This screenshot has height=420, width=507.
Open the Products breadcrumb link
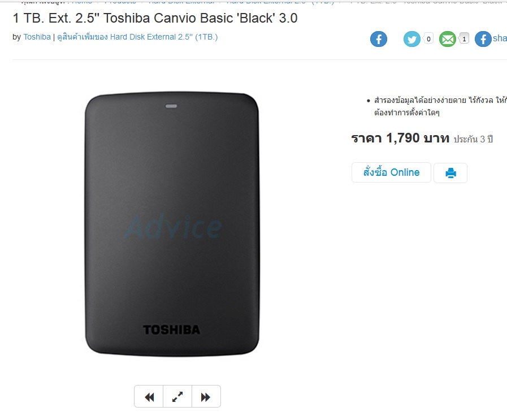pos(120,2)
